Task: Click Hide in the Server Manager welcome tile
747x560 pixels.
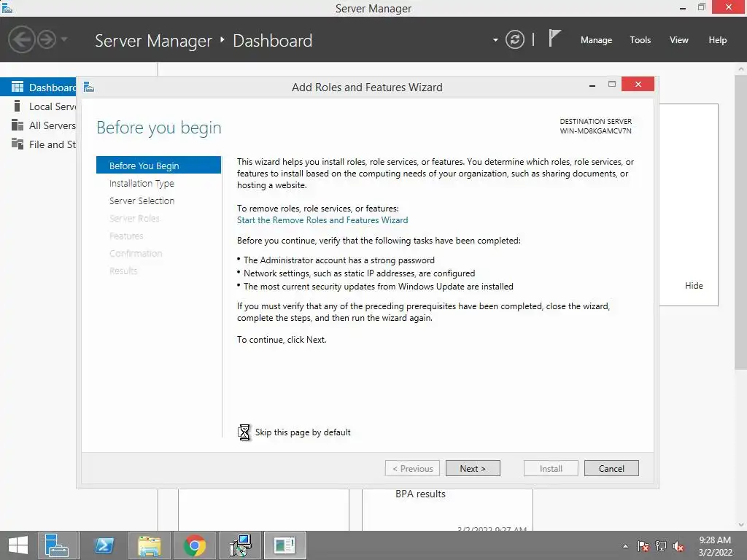Action: 694,286
